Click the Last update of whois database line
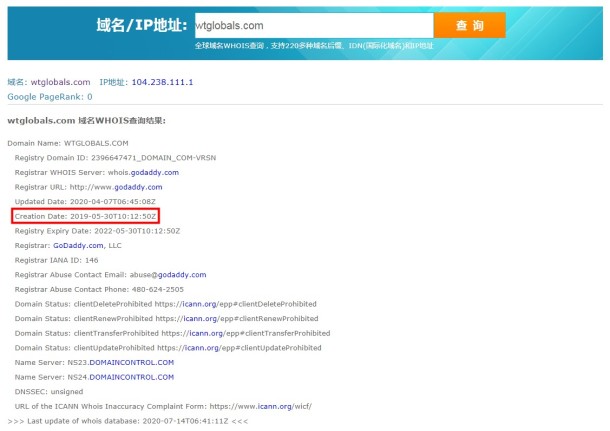Image resolution: width=610 pixels, height=431 pixels. point(128,421)
